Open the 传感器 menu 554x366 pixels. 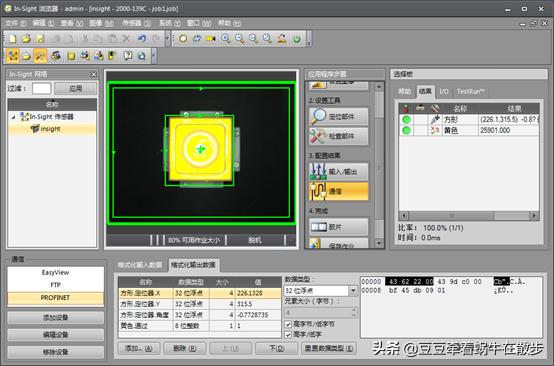pyautogui.click(x=136, y=23)
